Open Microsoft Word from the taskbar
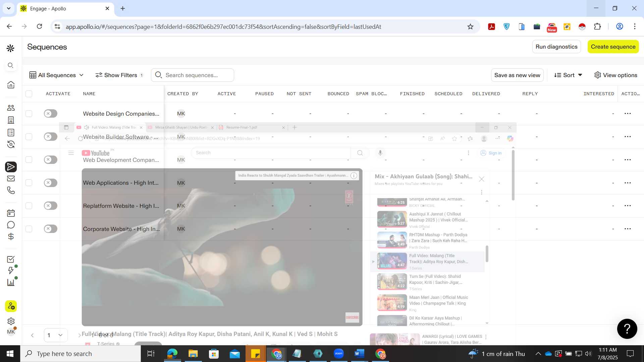Viewport: 644px width, 362px height. pos(359,354)
